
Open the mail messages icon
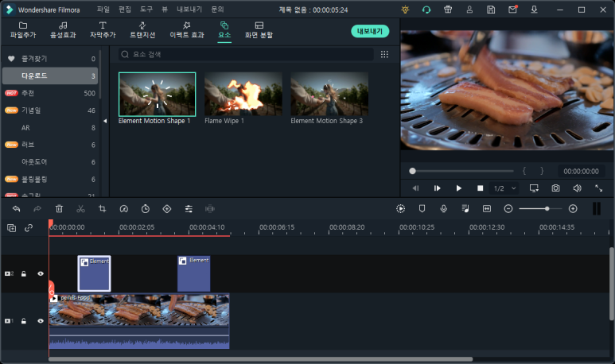pyautogui.click(x=512, y=10)
